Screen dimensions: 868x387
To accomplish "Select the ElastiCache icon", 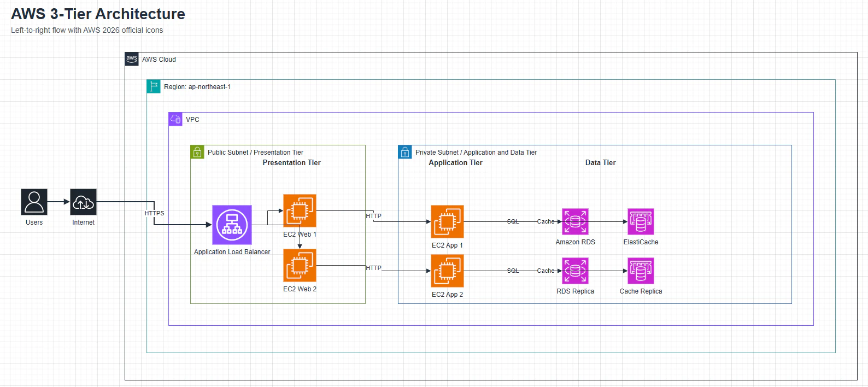I will click(641, 221).
